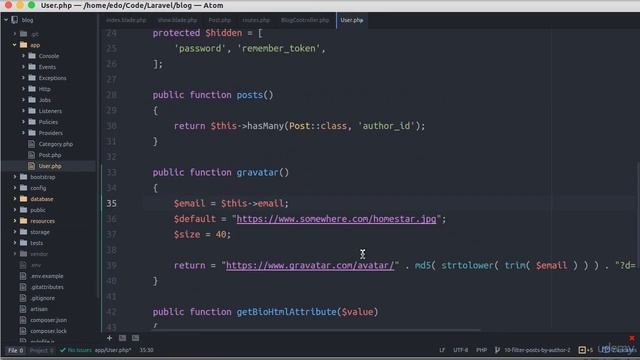This screenshot has width=640, height=360.
Task: Switch to the Post.php editor tab
Action: 220,20
